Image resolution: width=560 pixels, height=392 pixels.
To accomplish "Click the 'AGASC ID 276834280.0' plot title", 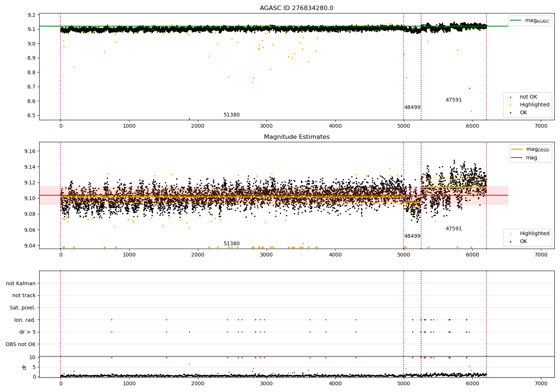I will tap(296, 8).
